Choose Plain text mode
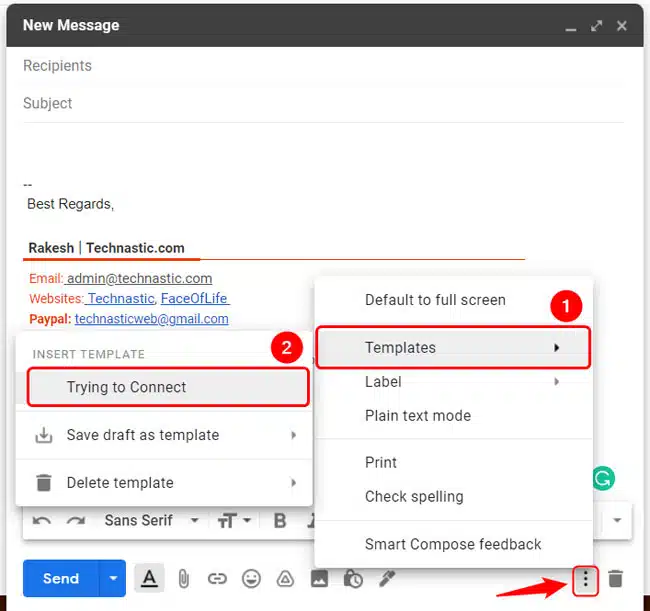 [454, 416]
